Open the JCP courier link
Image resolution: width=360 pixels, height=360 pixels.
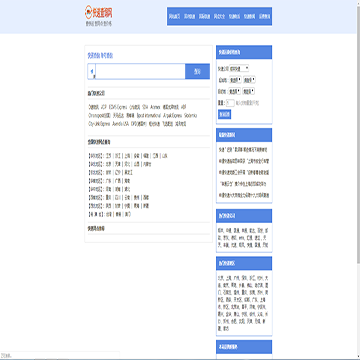[x=104, y=107]
